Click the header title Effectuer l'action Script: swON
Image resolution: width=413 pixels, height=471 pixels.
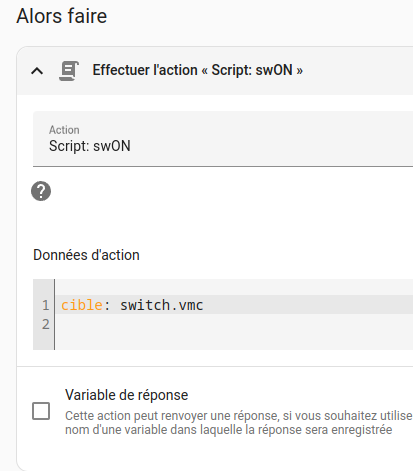(198, 70)
